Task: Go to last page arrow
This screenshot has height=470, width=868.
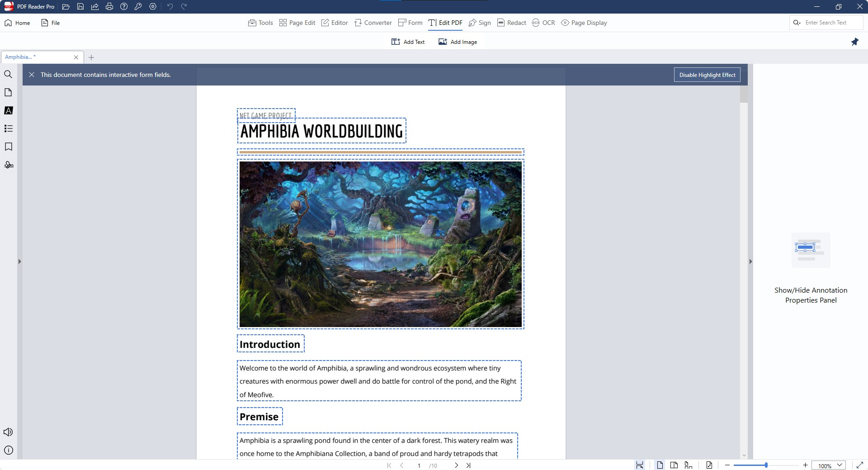Action: click(468, 465)
